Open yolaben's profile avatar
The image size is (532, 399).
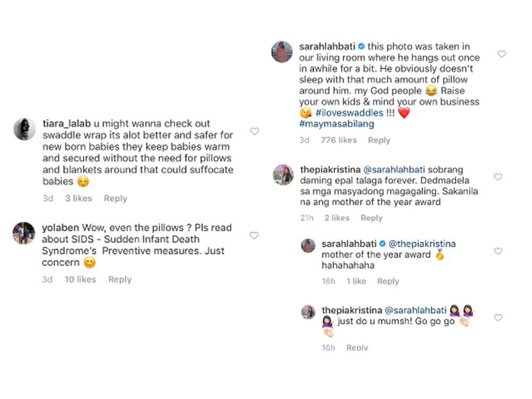[x=24, y=233]
